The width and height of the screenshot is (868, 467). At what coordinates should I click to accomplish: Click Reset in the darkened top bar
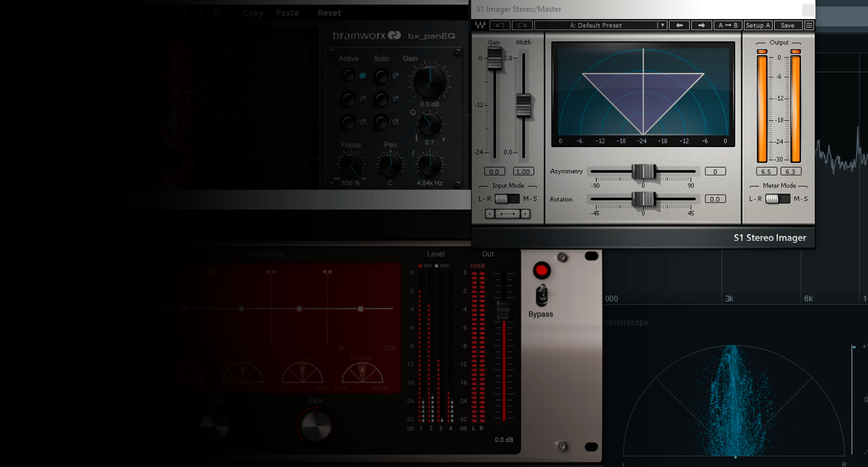[x=329, y=13]
